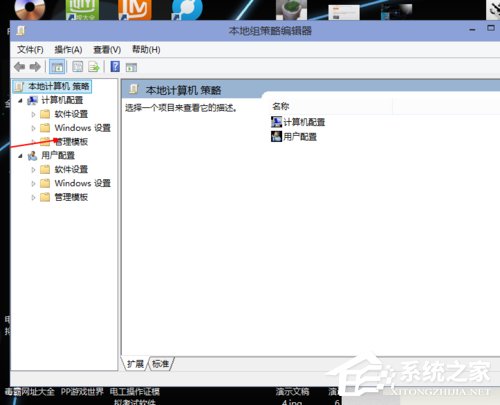
Task: Open the PP游戏世界 desktop shortcut
Action: pyautogui.click(x=82, y=392)
